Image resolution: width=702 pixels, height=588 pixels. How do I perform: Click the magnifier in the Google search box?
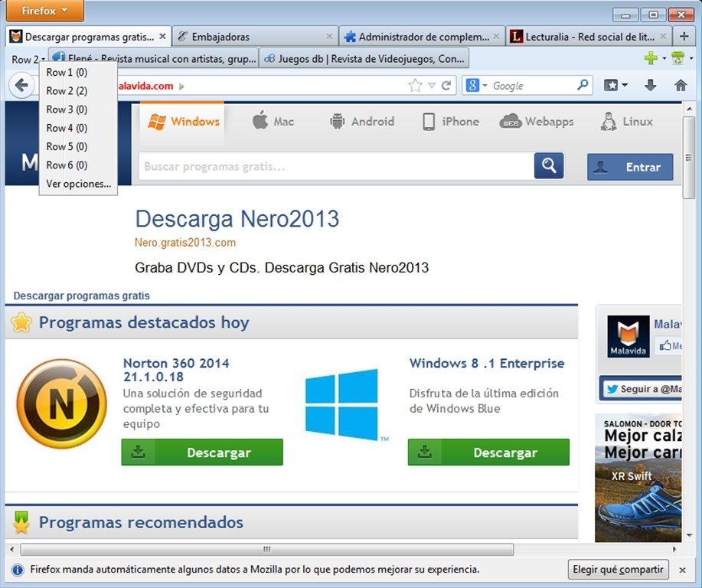tap(583, 85)
